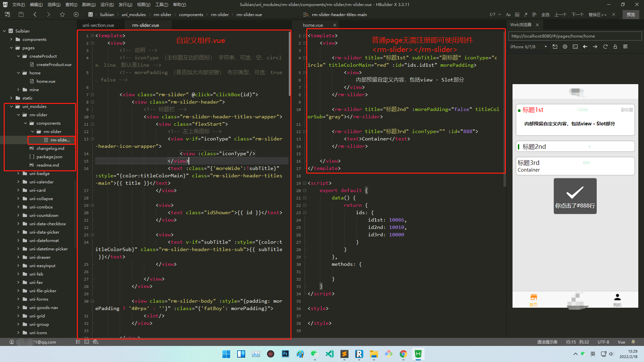The image size is (644, 362).
Task: Click the browser URL address field
Action: point(575,36)
